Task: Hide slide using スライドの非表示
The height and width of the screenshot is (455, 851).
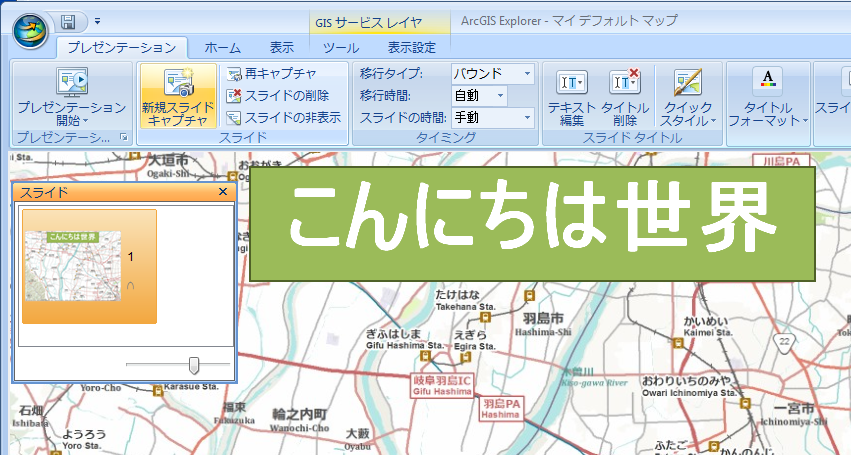Action: [234, 117]
